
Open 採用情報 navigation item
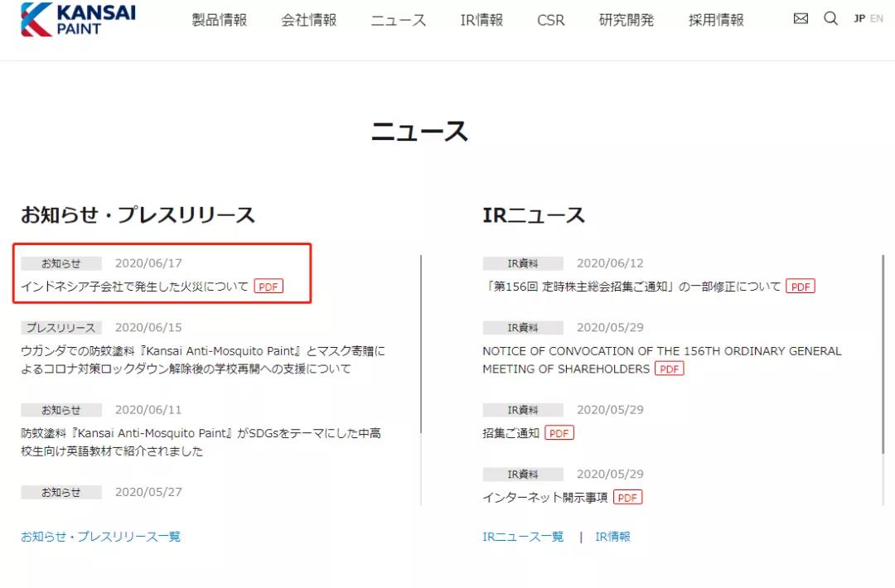click(716, 20)
